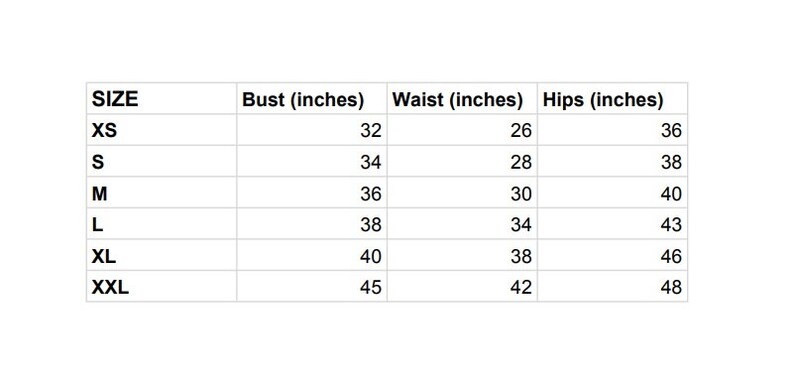The height and width of the screenshot is (389, 794).
Task: Click the M size row label
Action: click(x=99, y=193)
